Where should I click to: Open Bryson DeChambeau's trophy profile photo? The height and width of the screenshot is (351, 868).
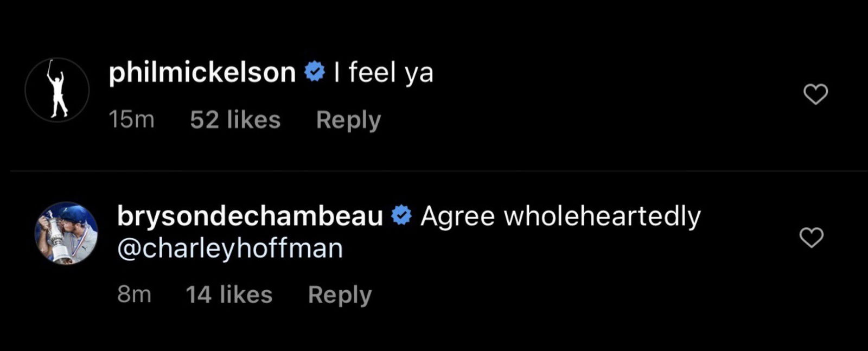coord(66,233)
